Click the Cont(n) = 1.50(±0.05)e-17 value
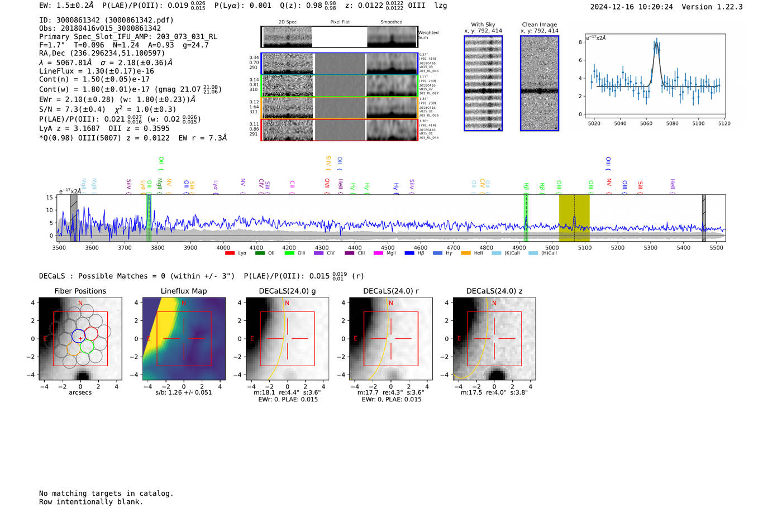782x532 pixels. coord(94,79)
